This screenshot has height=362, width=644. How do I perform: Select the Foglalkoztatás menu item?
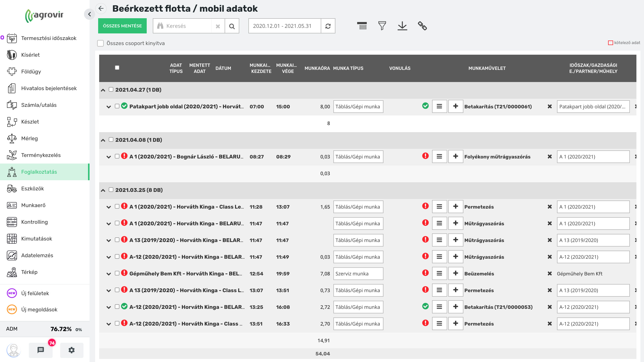pos(45,172)
